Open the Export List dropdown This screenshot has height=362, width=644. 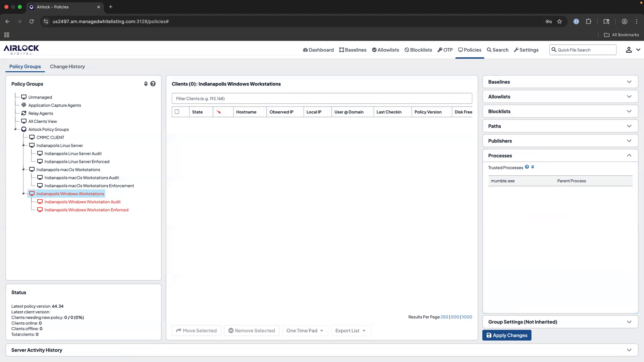tap(350, 330)
